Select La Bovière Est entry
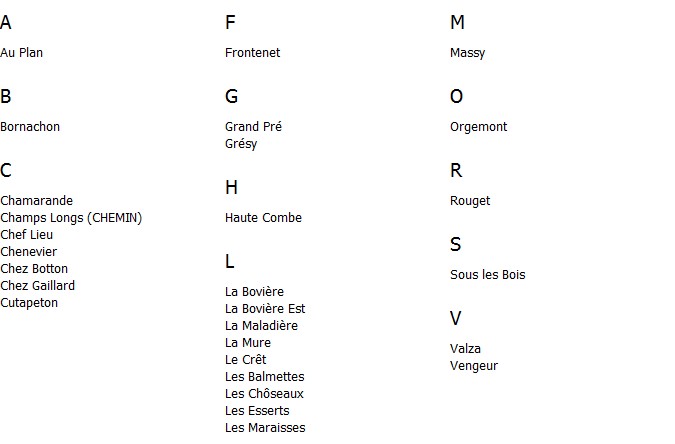This screenshot has width=675, height=444. (x=265, y=309)
